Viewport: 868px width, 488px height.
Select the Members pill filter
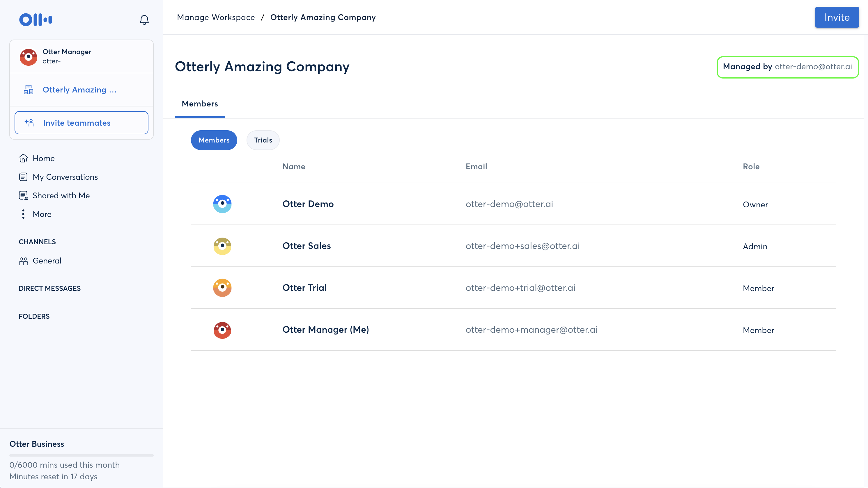[214, 140]
